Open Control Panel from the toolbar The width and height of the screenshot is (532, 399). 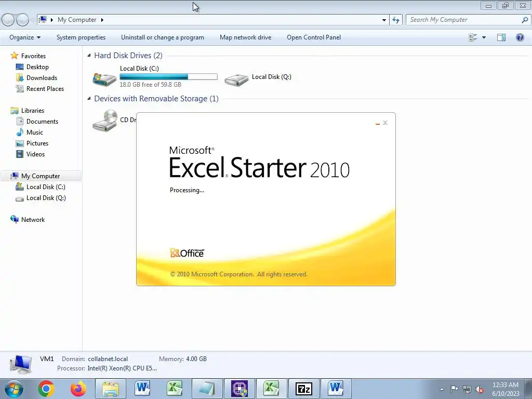314,37
